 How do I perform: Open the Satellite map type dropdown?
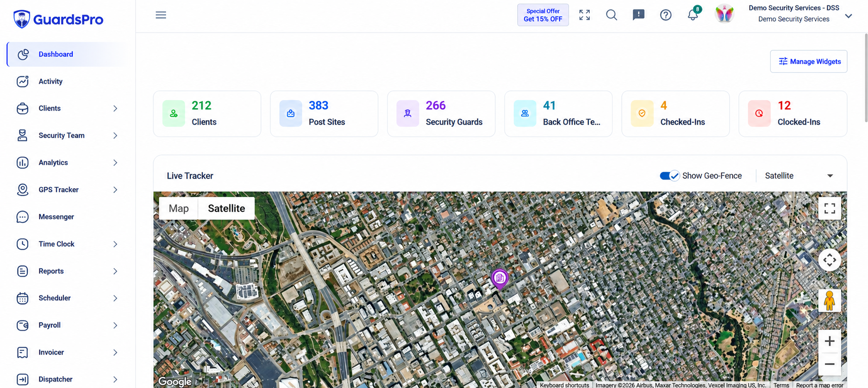click(799, 176)
